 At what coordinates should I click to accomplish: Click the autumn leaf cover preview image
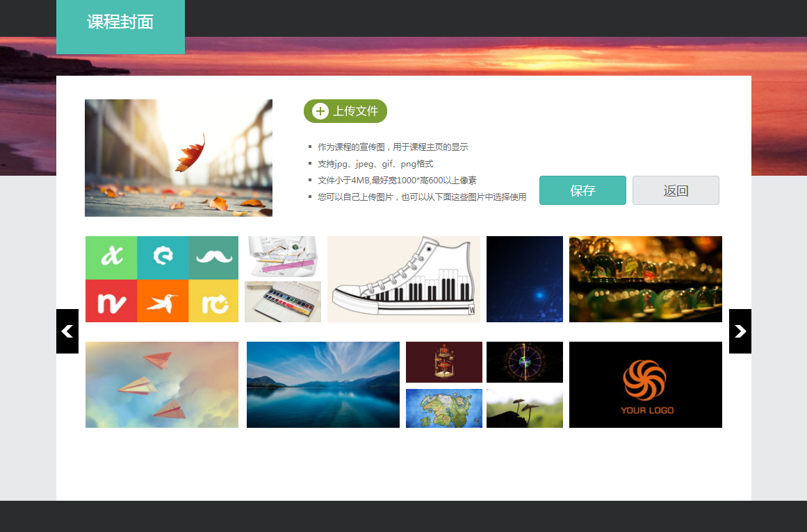point(179,158)
